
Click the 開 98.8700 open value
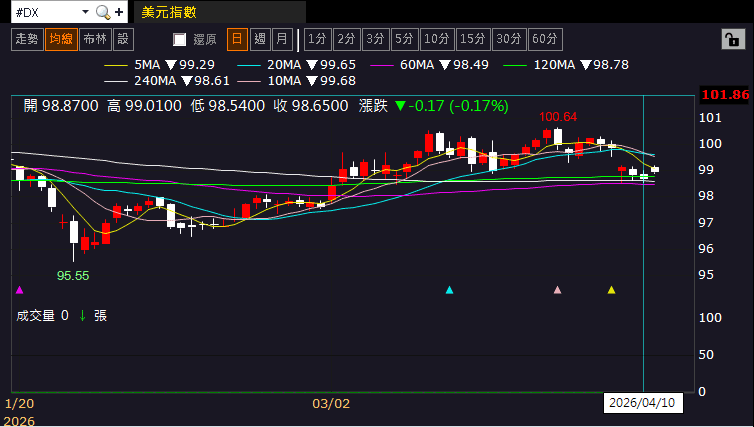tap(61, 106)
